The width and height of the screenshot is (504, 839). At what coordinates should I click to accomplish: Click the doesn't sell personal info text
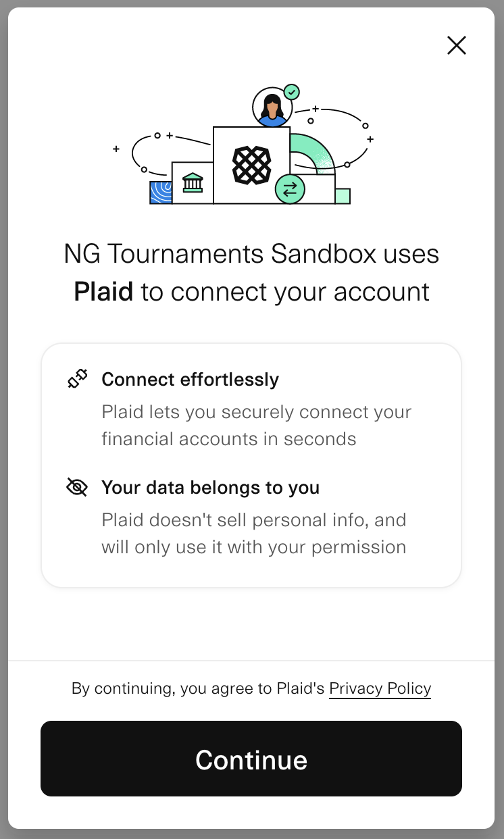[x=254, y=534]
